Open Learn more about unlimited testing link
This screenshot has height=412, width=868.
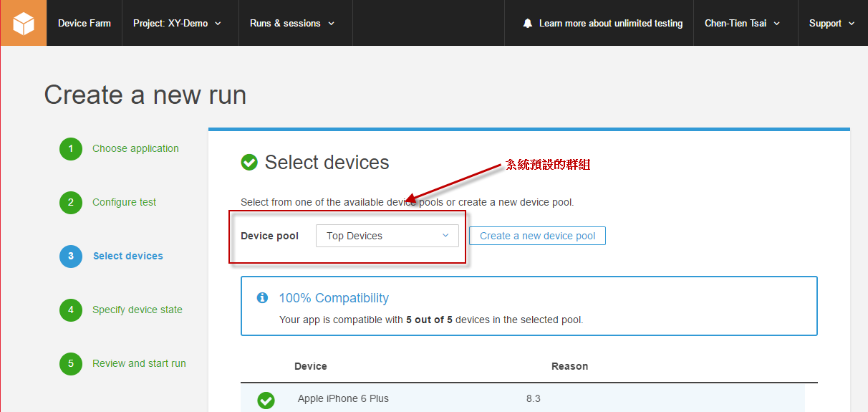click(610, 24)
